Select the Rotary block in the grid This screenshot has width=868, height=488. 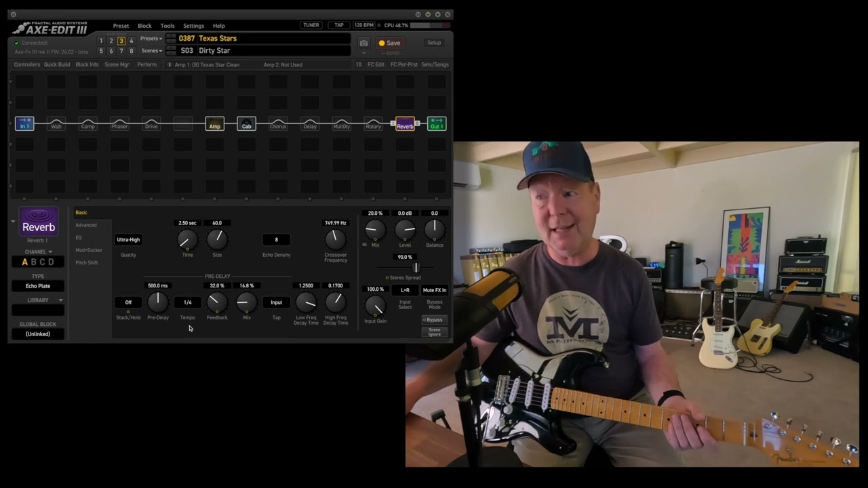(x=373, y=124)
